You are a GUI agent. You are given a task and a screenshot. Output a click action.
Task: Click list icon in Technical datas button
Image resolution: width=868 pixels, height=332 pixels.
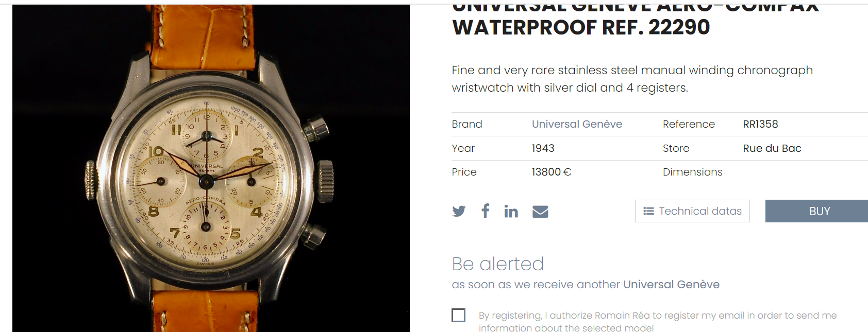[648, 211]
